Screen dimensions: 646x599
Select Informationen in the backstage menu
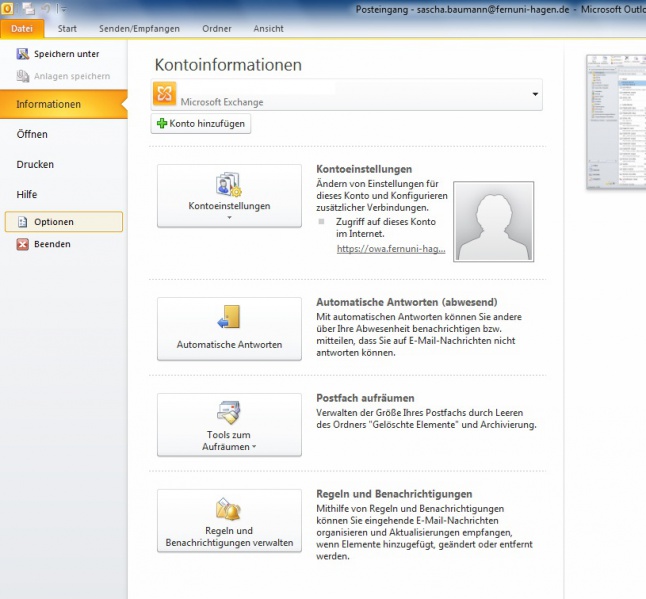tap(64, 104)
